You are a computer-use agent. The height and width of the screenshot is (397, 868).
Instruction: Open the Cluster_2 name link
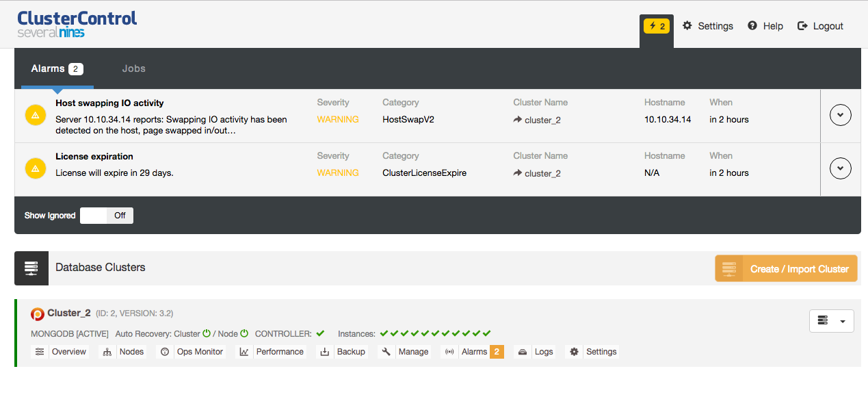(69, 313)
